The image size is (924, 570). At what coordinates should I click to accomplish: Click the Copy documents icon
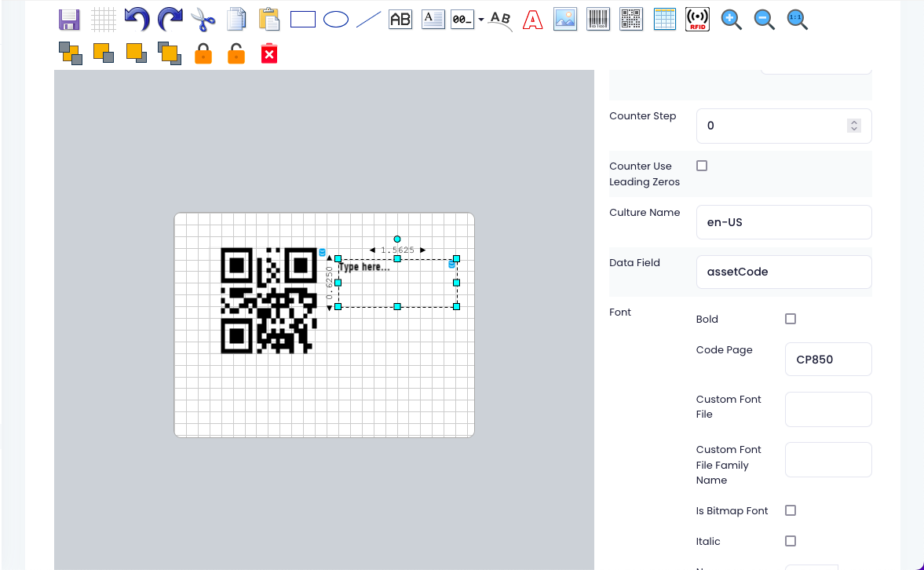(x=236, y=20)
